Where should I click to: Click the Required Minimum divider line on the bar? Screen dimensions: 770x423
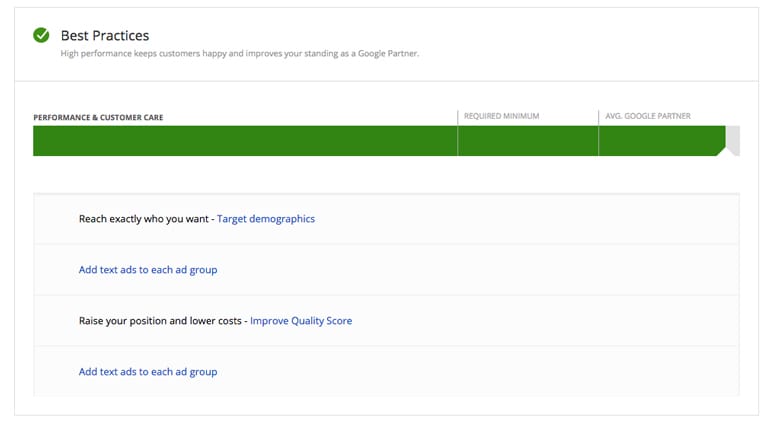pos(458,141)
